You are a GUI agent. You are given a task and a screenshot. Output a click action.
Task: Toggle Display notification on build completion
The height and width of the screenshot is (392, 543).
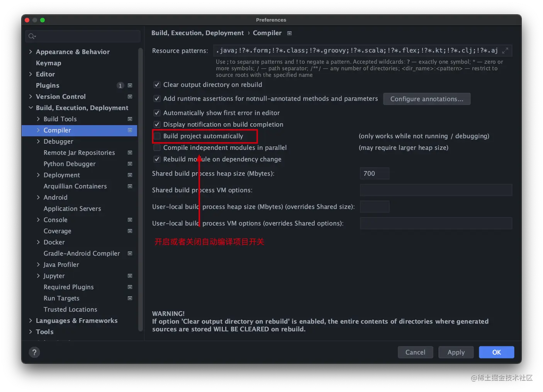[157, 124]
